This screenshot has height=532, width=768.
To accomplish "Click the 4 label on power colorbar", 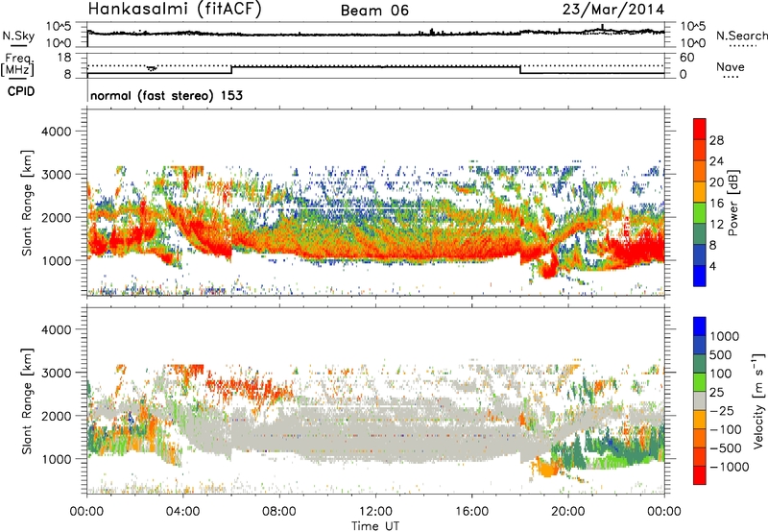I will (x=713, y=267).
